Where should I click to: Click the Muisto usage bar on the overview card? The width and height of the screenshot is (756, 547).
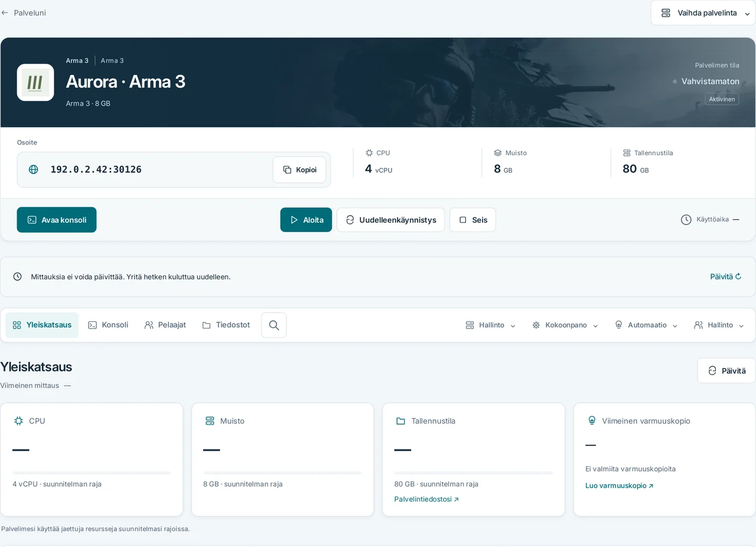(x=282, y=473)
